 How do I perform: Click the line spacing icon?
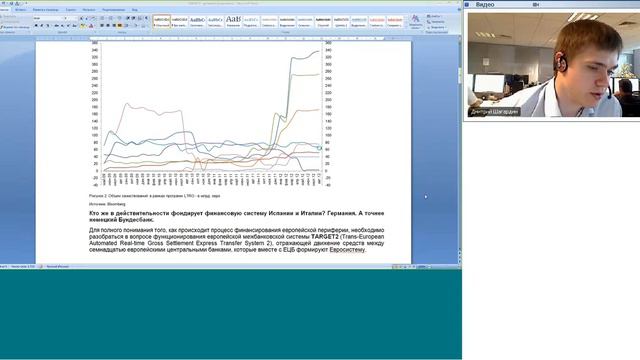pyautogui.click(x=127, y=25)
